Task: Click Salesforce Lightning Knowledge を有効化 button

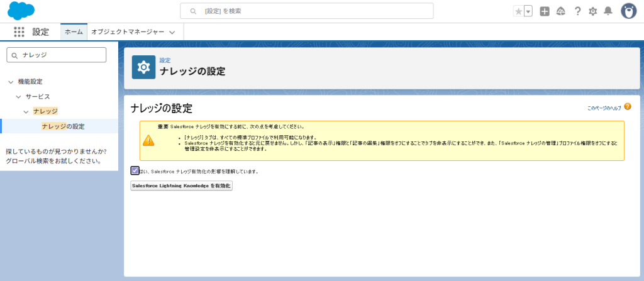Action: (x=181, y=186)
